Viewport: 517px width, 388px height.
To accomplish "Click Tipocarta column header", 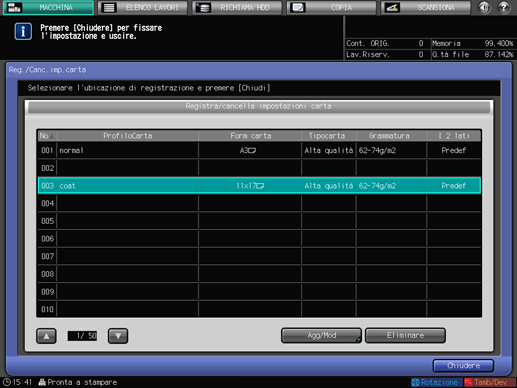I will (x=329, y=136).
